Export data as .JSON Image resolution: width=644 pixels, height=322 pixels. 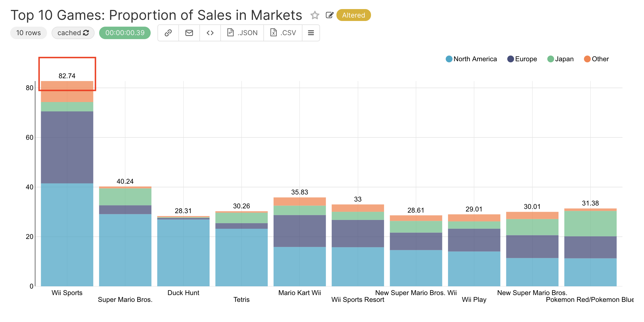(x=242, y=33)
